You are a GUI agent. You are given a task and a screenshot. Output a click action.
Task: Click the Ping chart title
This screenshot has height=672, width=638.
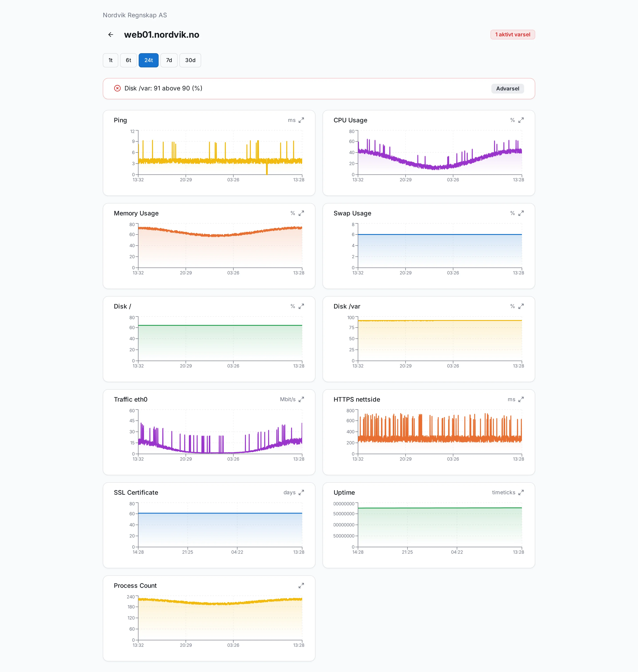tap(120, 120)
